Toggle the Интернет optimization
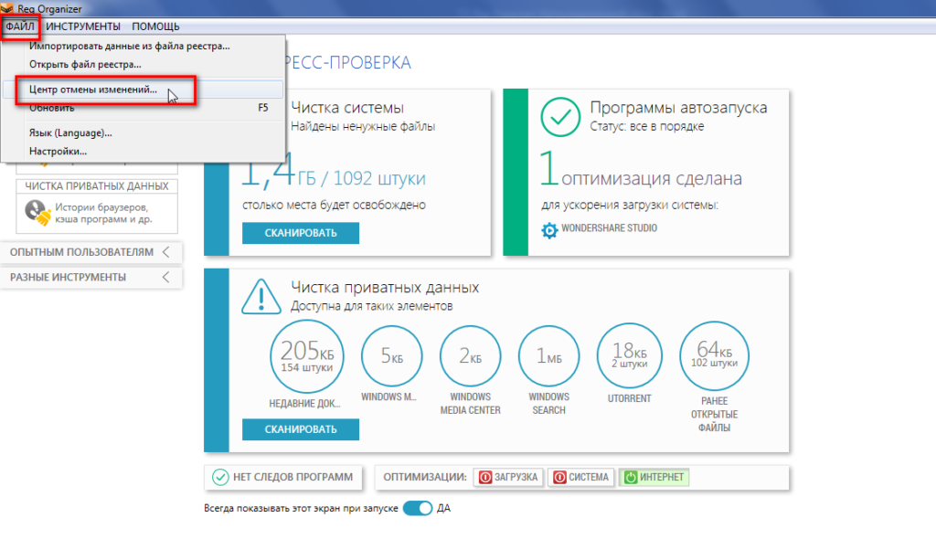Screen dimensions: 936x560 coord(653,477)
